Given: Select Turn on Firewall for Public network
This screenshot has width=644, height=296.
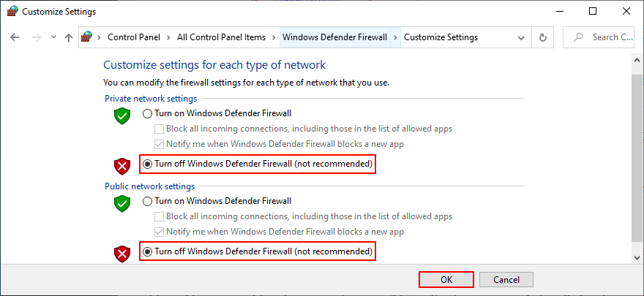Looking at the screenshot, I should point(148,201).
